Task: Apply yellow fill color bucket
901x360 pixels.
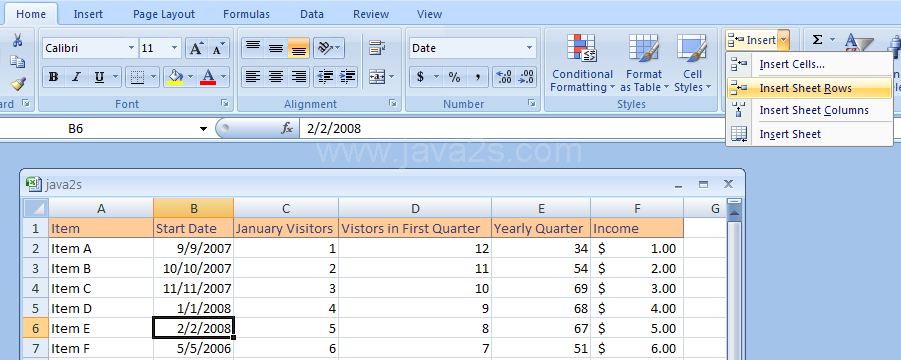Action: click(175, 77)
